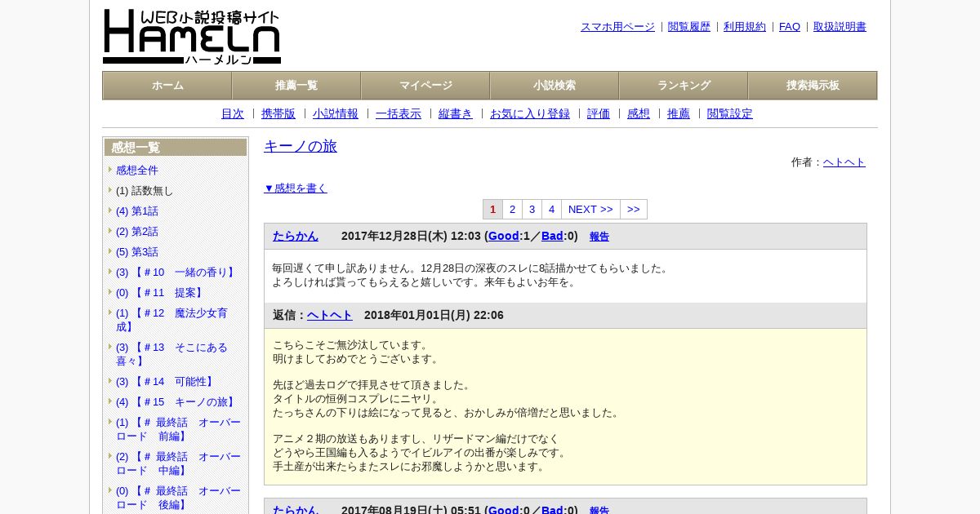The height and width of the screenshot is (514, 980).
Task: Select sidebar entry ＃15 キーノの旅
Action: (176, 401)
